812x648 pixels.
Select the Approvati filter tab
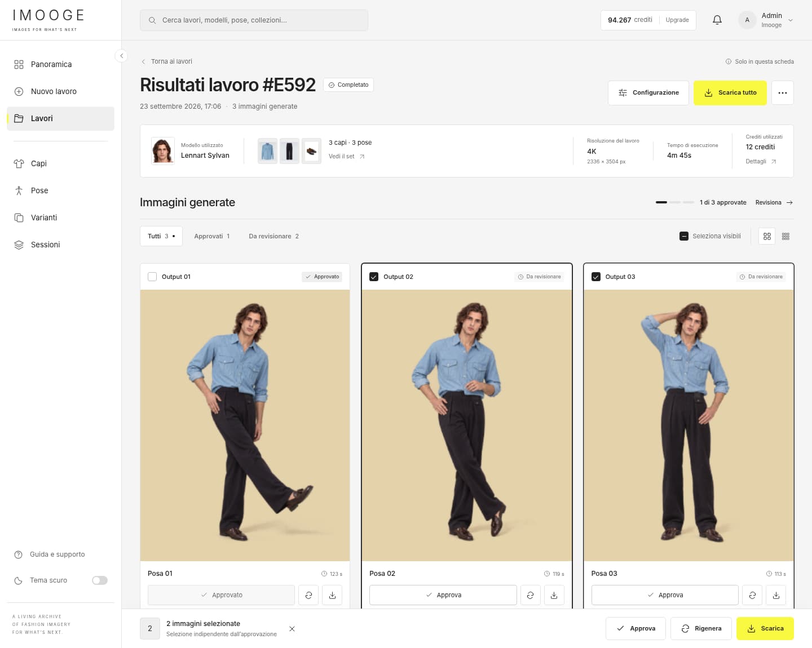pyautogui.click(x=212, y=236)
